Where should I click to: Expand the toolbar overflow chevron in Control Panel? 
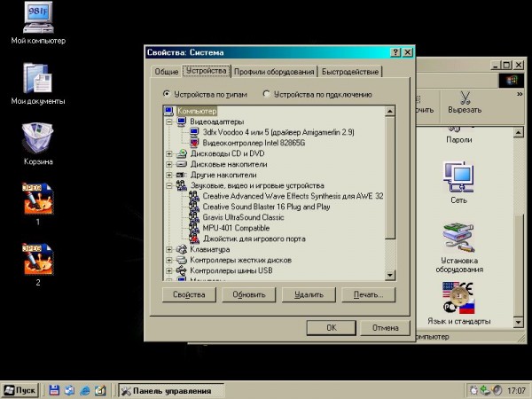click(520, 94)
